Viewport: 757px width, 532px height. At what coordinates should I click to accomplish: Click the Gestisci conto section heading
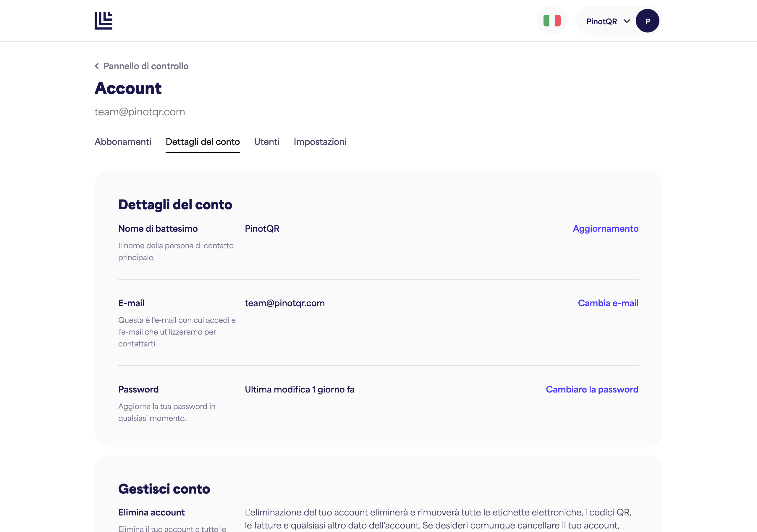pos(164,489)
